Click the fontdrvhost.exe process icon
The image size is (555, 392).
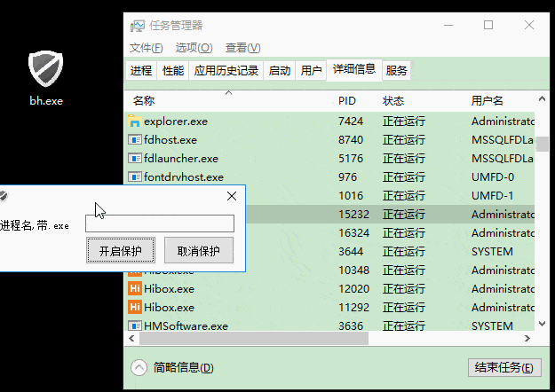click(135, 176)
